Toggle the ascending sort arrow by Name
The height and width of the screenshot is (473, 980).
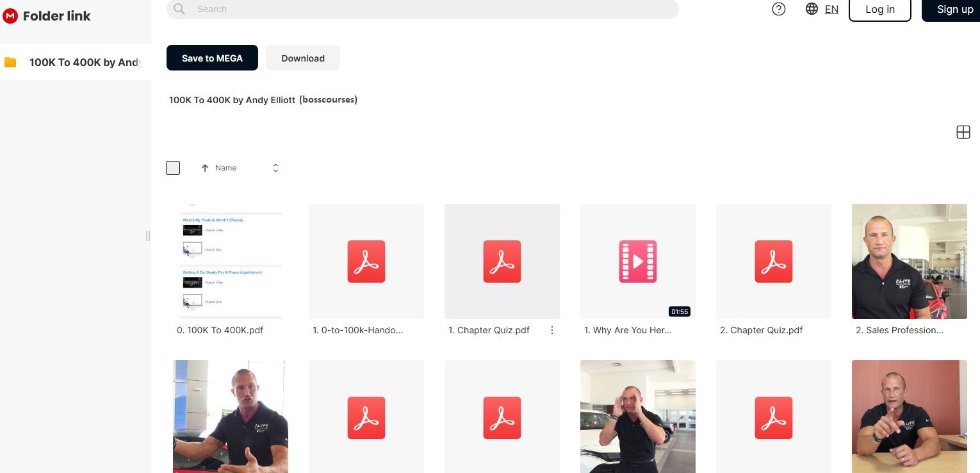click(x=205, y=168)
